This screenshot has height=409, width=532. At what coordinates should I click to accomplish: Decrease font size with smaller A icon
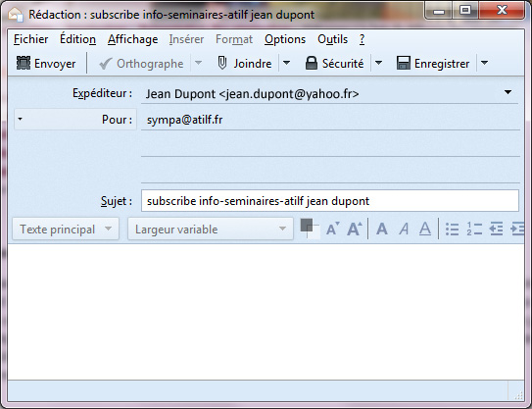coord(332,229)
